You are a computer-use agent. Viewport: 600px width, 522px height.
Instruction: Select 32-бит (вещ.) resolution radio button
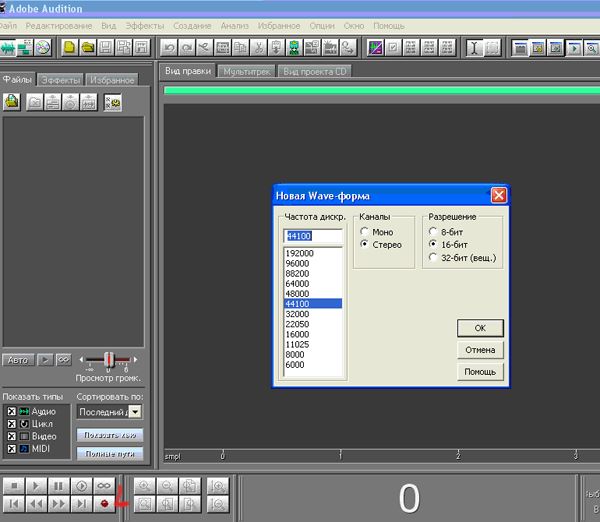[433, 257]
